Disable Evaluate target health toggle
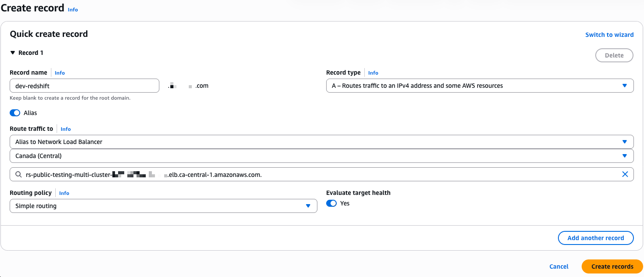 coord(331,203)
